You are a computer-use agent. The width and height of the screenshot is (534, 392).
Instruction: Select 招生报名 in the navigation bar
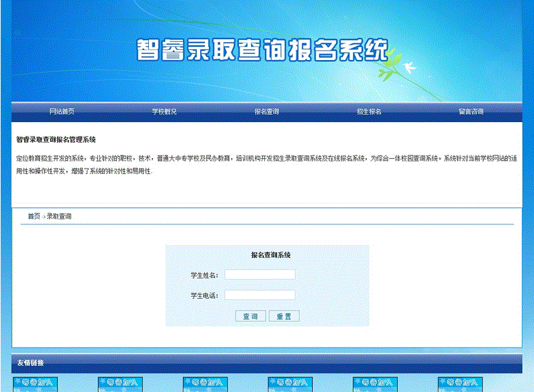(x=369, y=111)
